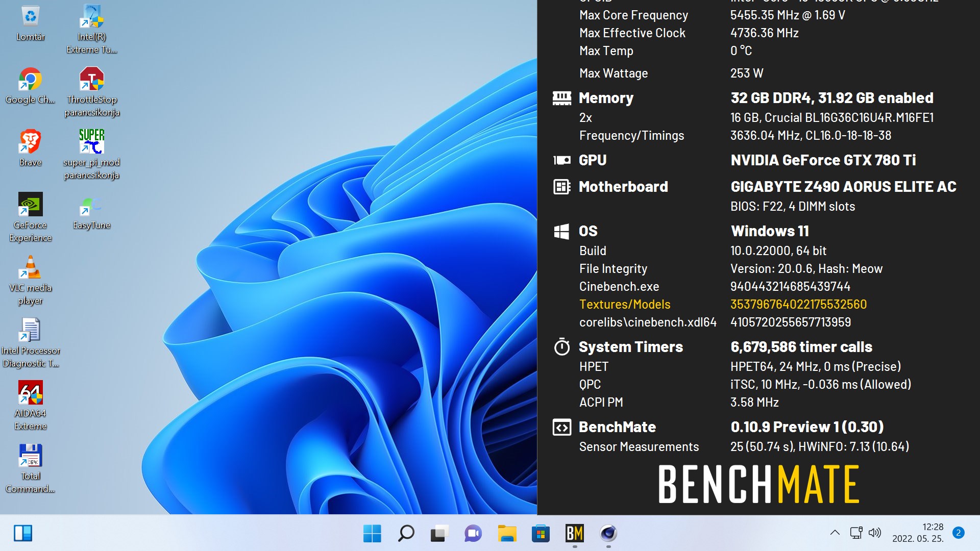Click GIGABYTE Z490 AORUS ELITE AC text
Screen dimensions: 980x551
844,187
